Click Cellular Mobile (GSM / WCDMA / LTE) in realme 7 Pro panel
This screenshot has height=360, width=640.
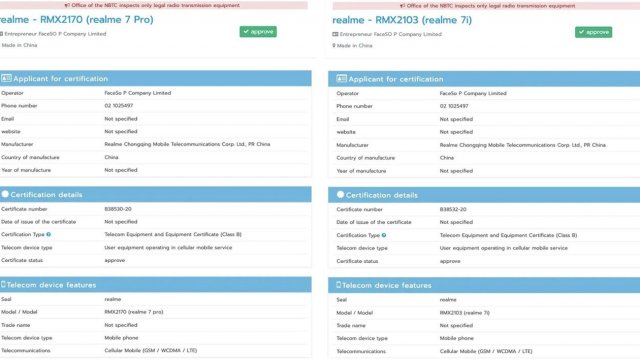tap(151, 350)
